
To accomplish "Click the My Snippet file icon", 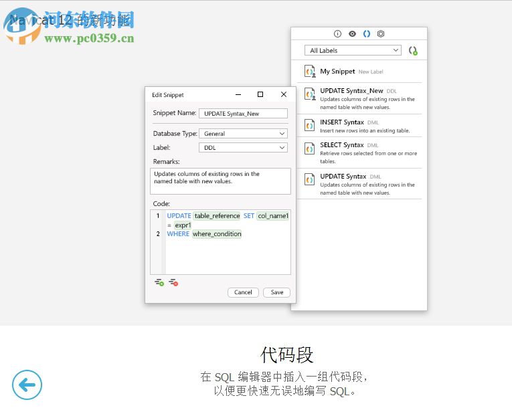I will pyautogui.click(x=310, y=71).
